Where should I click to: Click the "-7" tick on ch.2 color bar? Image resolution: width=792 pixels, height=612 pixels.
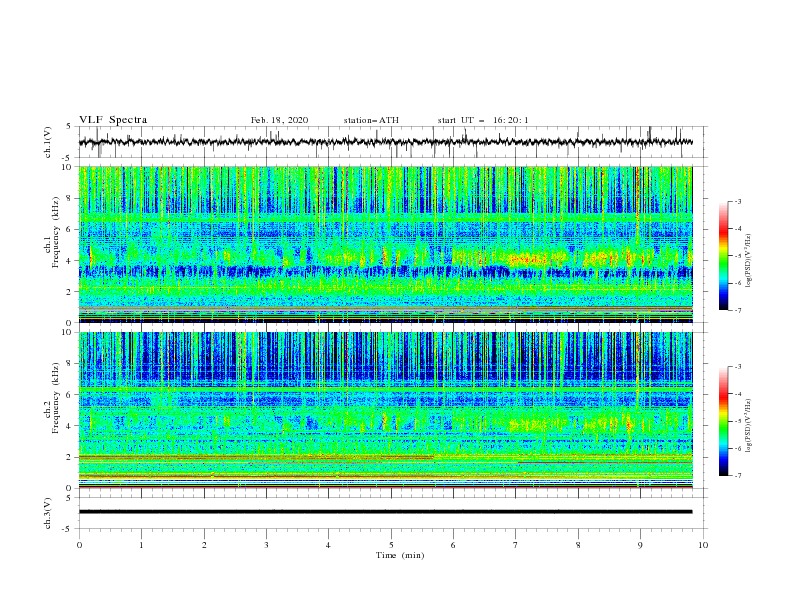pyautogui.click(x=738, y=475)
